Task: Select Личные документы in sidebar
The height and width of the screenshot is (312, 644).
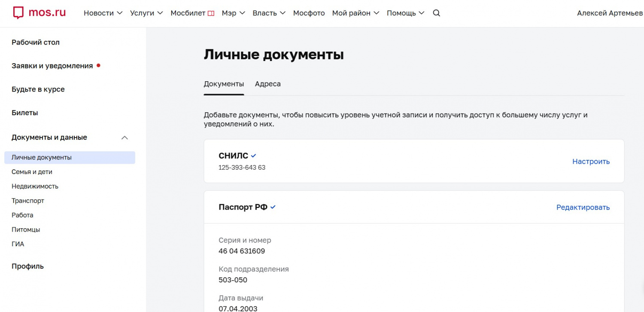Action: [x=70, y=157]
